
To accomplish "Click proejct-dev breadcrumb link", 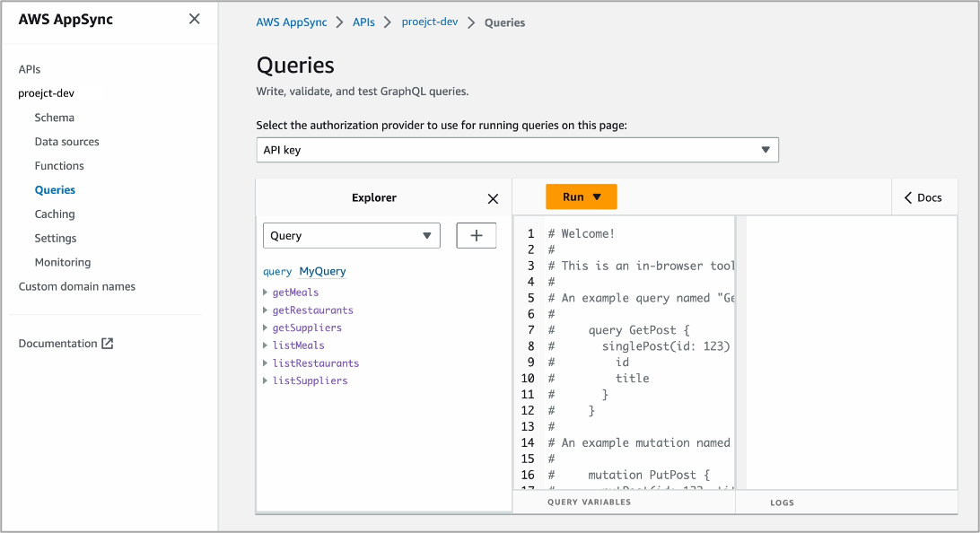I will 430,22.
